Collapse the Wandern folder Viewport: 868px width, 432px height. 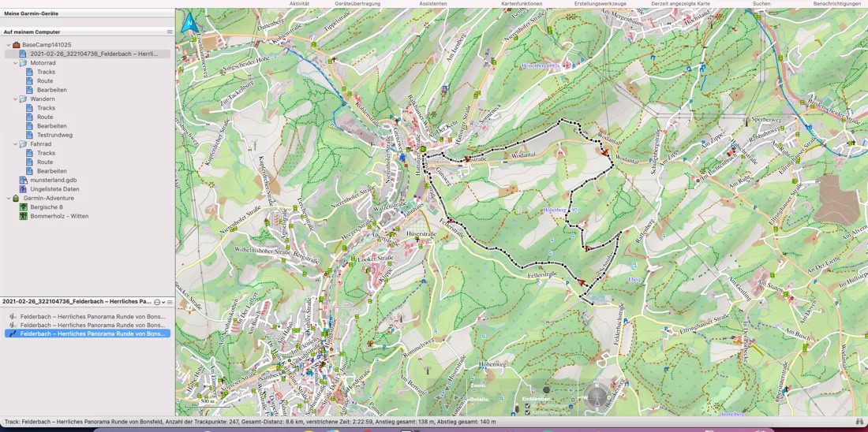[15, 99]
